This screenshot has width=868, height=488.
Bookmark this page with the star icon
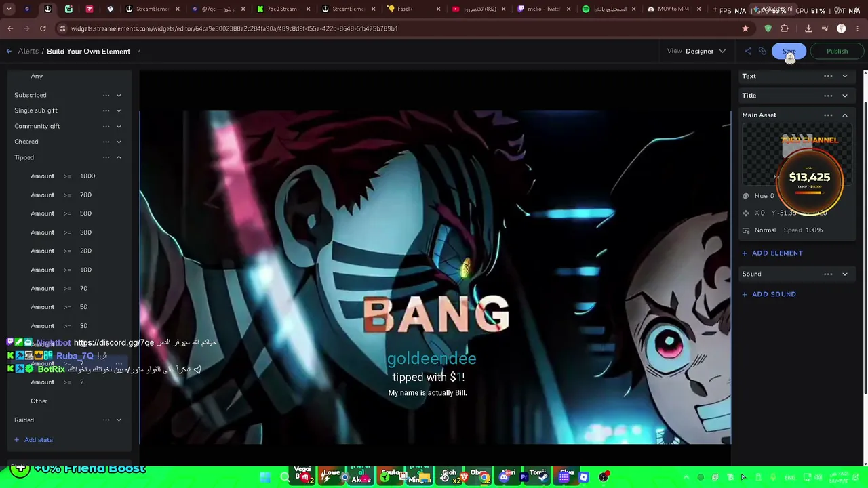(745, 28)
